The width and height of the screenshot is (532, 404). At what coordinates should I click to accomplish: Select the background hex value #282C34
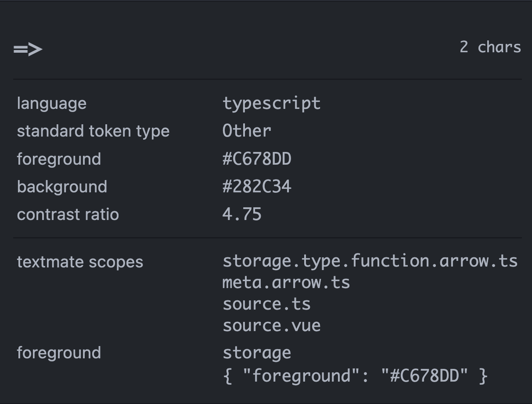click(257, 187)
